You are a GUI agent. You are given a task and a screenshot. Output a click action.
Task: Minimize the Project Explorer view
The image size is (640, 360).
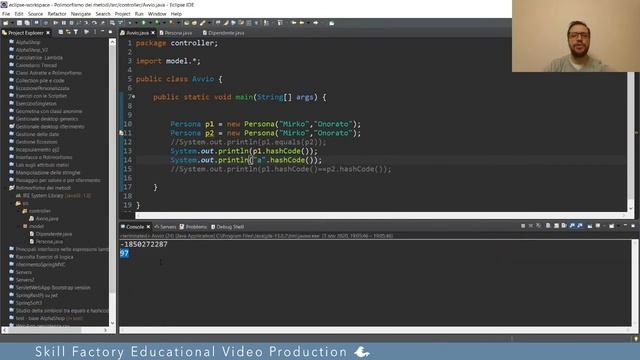102,32
